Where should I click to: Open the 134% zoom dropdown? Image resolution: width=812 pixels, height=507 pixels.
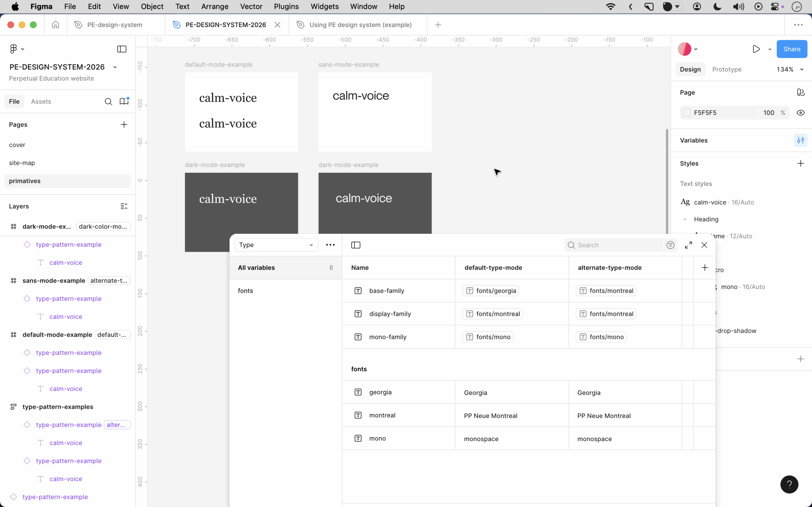(789, 69)
